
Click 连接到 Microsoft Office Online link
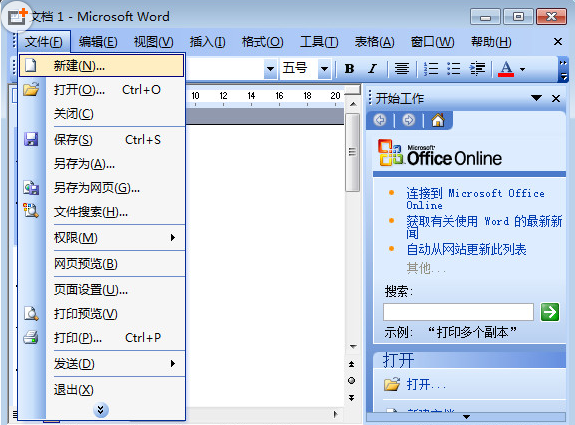pos(475,198)
